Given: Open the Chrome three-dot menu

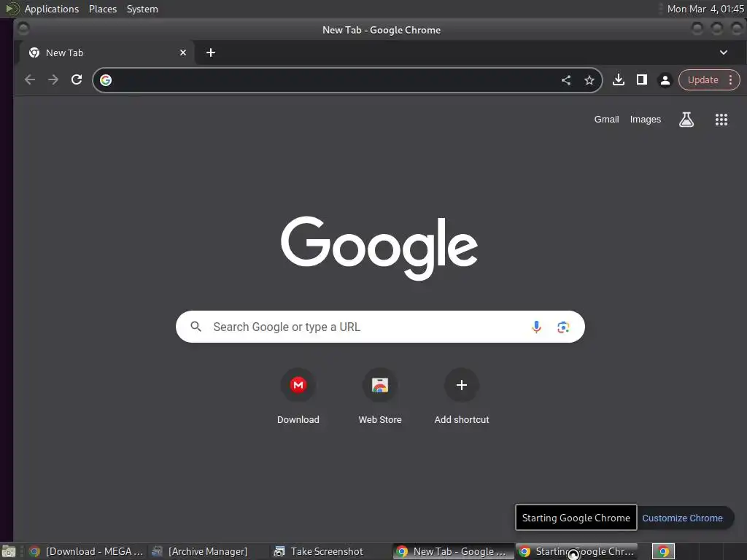Looking at the screenshot, I should (730, 79).
